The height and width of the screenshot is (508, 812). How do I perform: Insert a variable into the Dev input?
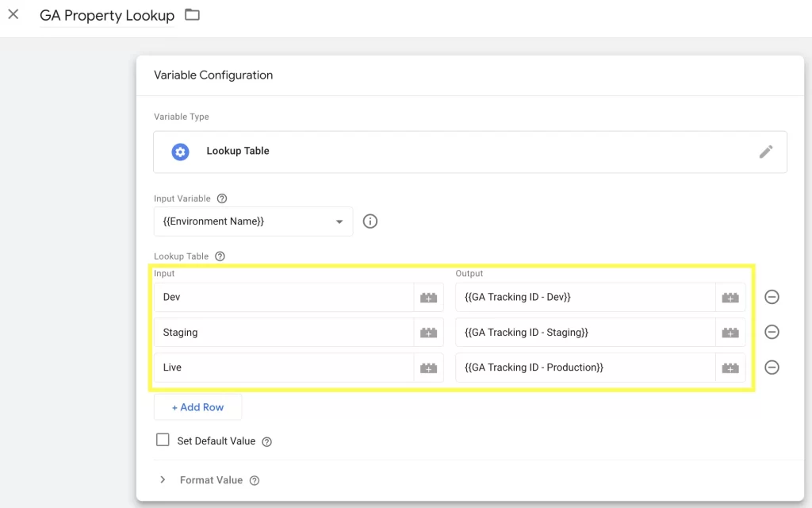click(x=429, y=298)
